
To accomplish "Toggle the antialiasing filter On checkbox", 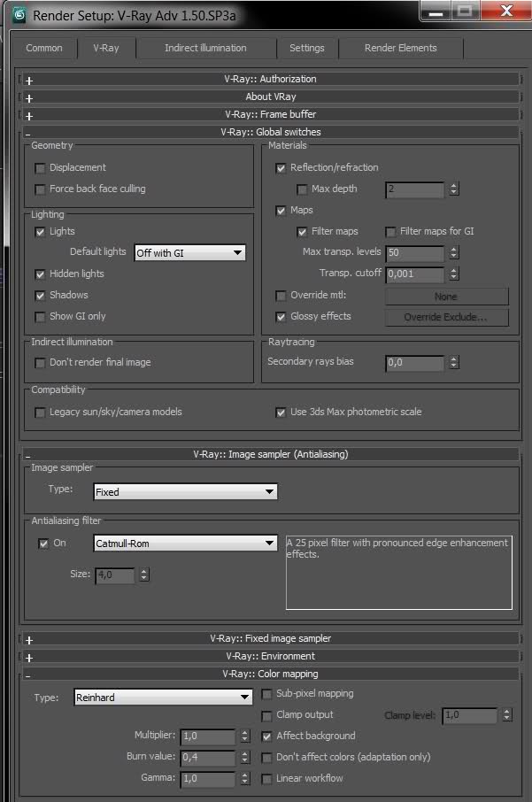I will click(43, 544).
